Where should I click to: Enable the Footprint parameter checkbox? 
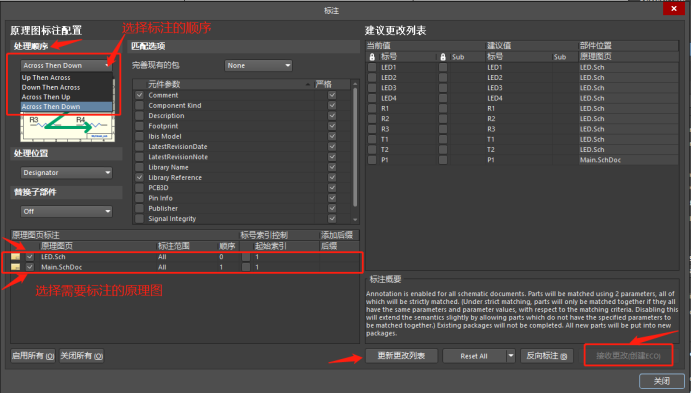[139, 126]
